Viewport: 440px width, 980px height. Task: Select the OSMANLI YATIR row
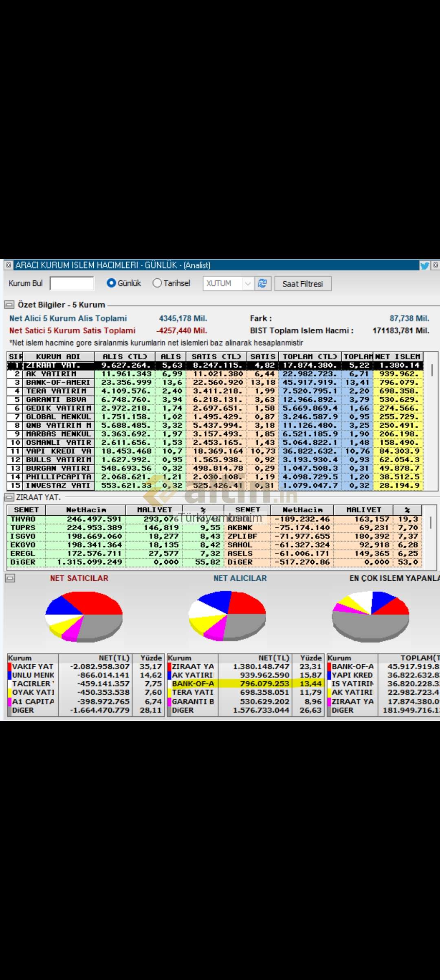click(x=215, y=442)
